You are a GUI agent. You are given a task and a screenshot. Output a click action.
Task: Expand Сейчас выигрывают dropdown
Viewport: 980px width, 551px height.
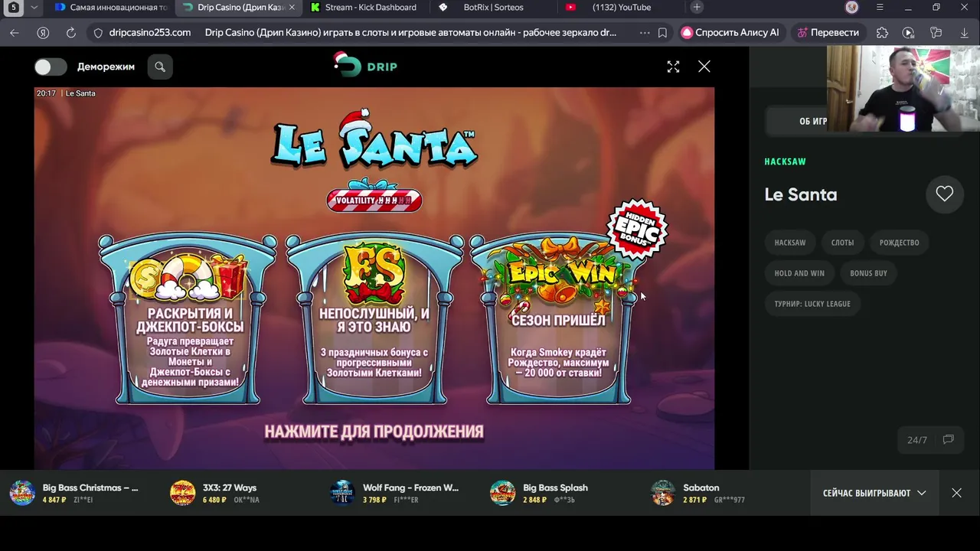click(x=874, y=493)
